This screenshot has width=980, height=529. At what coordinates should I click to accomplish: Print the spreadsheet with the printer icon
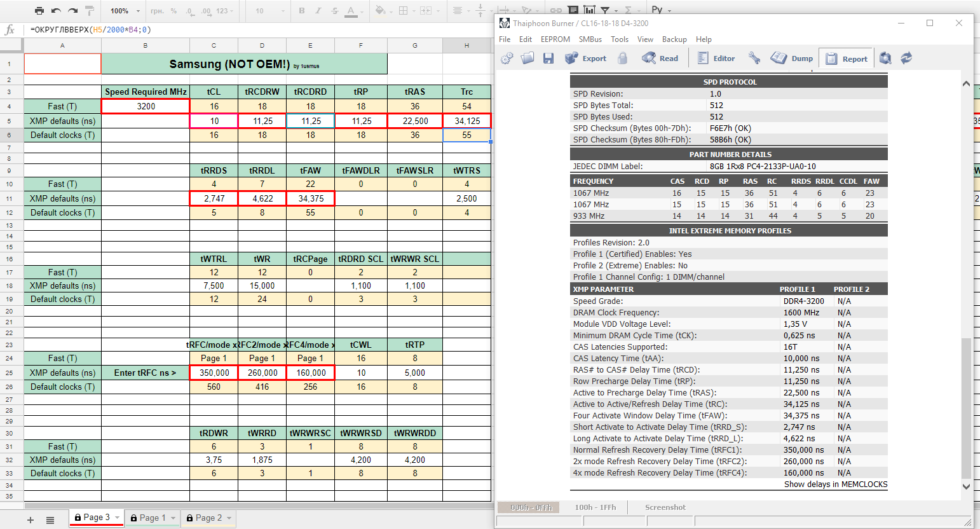pos(39,11)
